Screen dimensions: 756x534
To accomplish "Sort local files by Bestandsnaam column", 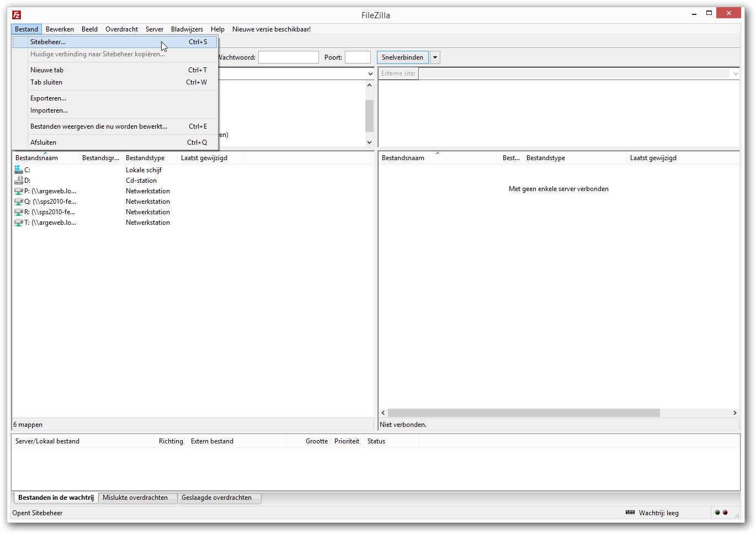I will point(45,158).
